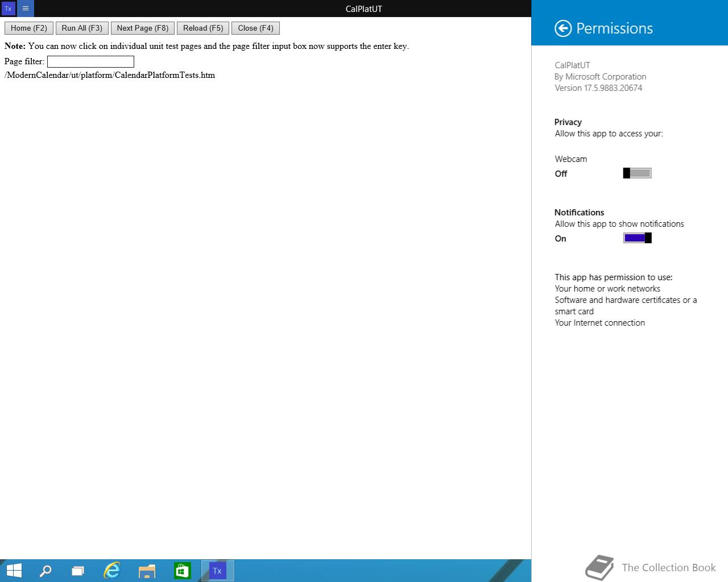Click the 'Privacy' section heading
The height and width of the screenshot is (582, 728).
click(568, 122)
